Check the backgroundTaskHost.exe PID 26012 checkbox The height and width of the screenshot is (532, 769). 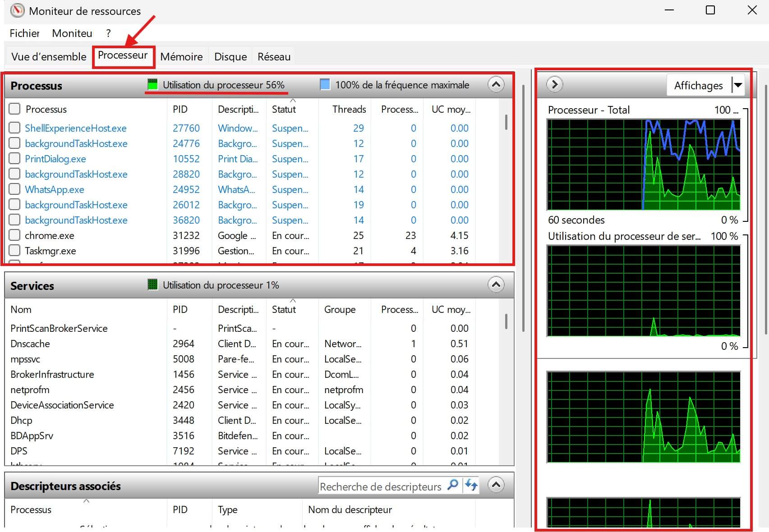pyautogui.click(x=14, y=204)
